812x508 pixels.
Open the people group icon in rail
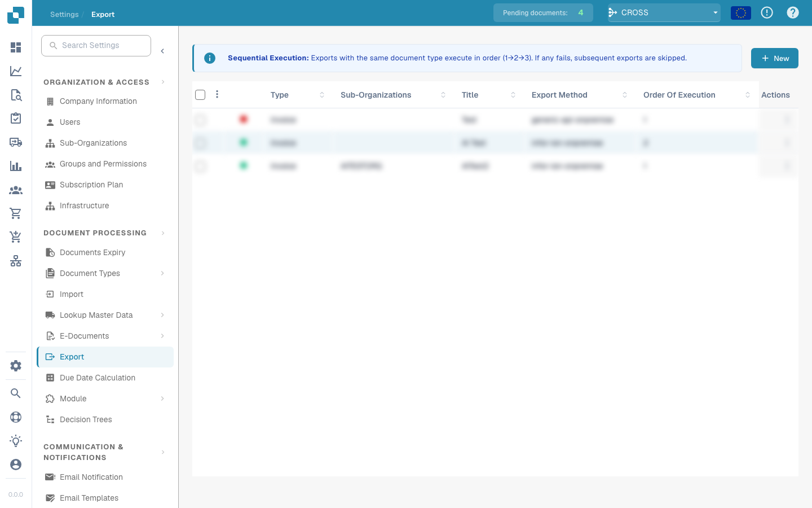16,190
